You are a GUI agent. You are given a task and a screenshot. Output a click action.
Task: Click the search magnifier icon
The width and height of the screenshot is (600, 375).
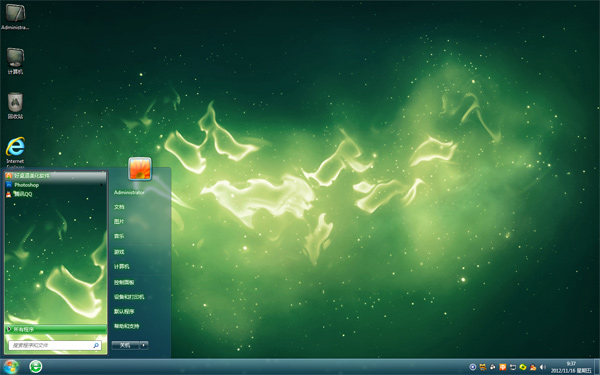tap(96, 346)
